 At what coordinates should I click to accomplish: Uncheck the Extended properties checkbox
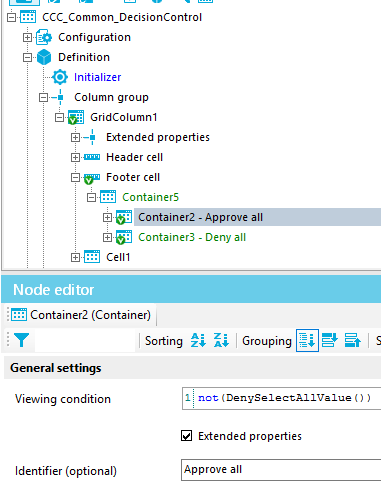[187, 436]
